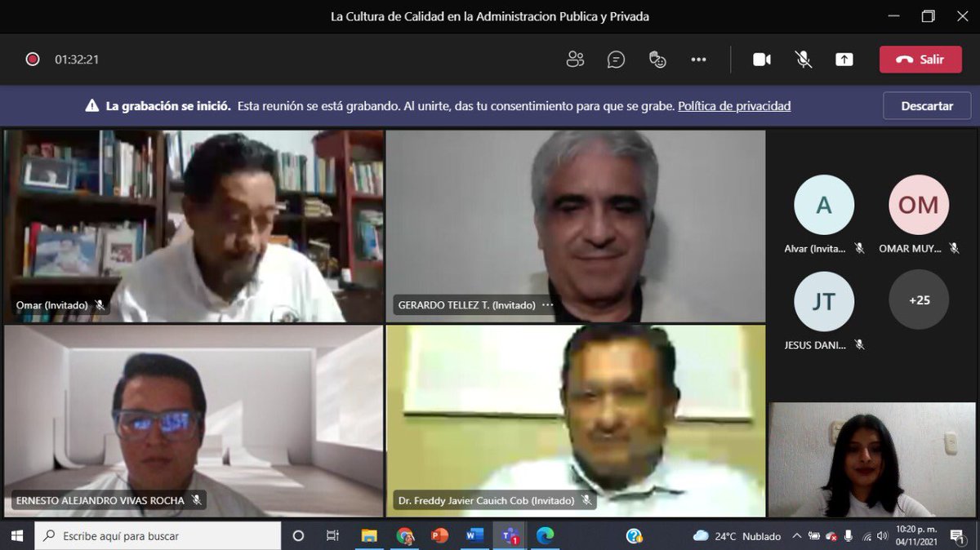Select the self-view video thumbnail
980x550 pixels.
click(871, 459)
